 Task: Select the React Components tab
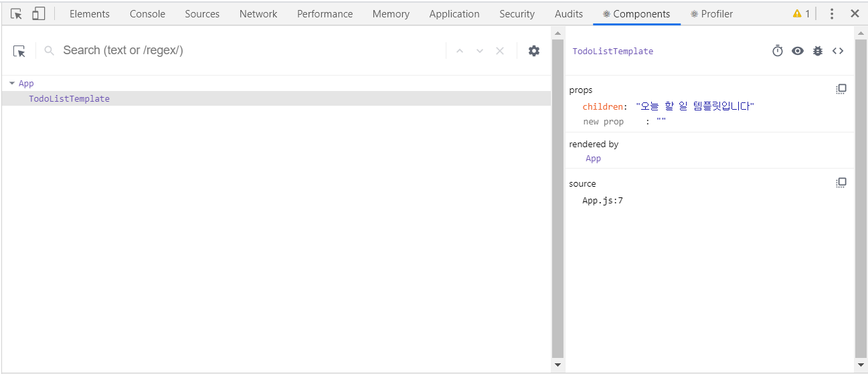click(636, 13)
